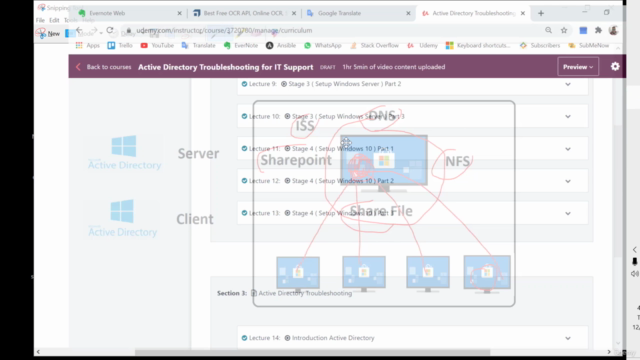
Task: Switch to Best Free OCR API tab
Action: [x=244, y=13]
